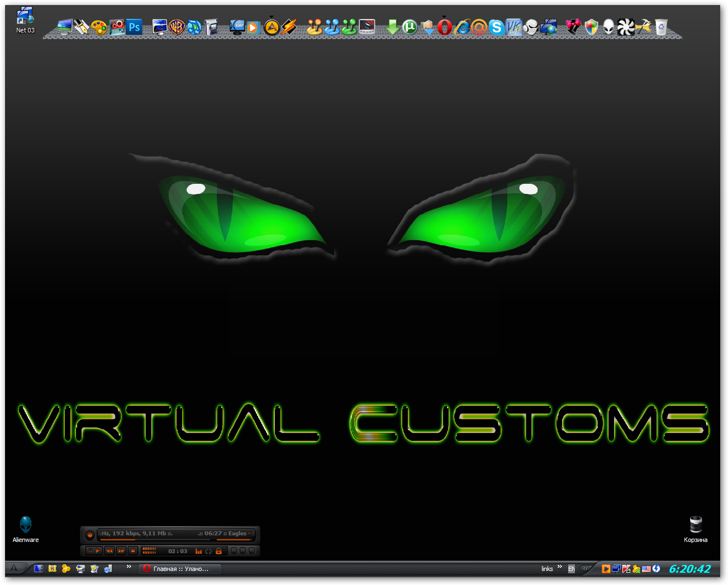728x585 pixels.
Task: Click the links label on the taskbar
Action: [546, 568]
